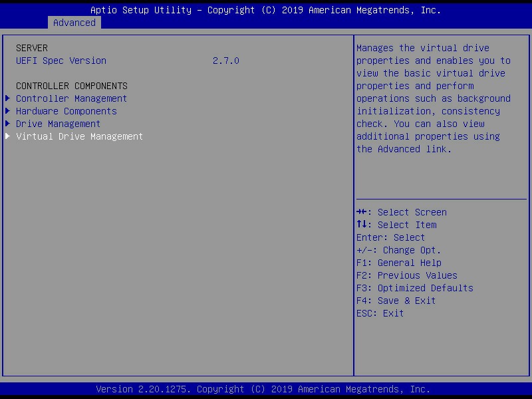Image resolution: width=532 pixels, height=399 pixels.
Task: Click the arrow beside Controller Management
Action: coord(8,98)
